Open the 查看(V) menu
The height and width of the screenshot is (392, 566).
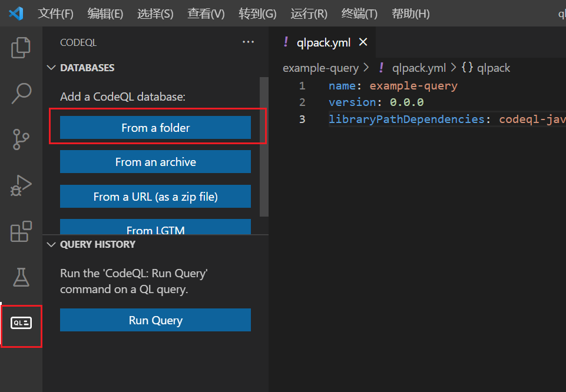coord(206,14)
